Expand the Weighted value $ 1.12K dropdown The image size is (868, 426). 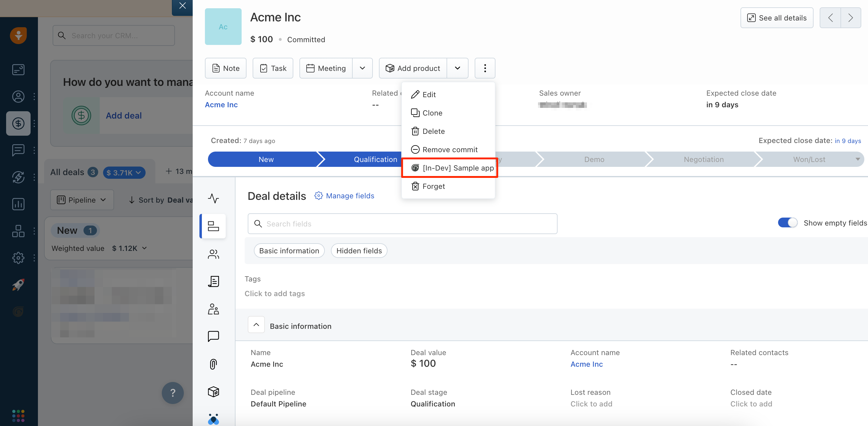(x=130, y=248)
